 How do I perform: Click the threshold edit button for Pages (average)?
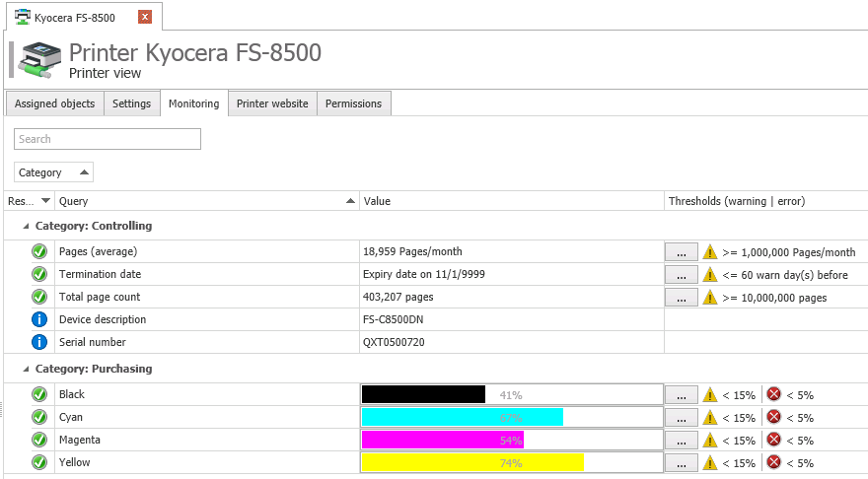pyautogui.click(x=681, y=251)
